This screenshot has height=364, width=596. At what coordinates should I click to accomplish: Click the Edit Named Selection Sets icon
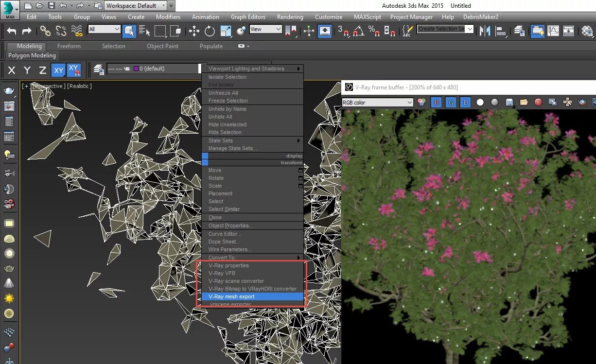pyautogui.click(x=407, y=32)
